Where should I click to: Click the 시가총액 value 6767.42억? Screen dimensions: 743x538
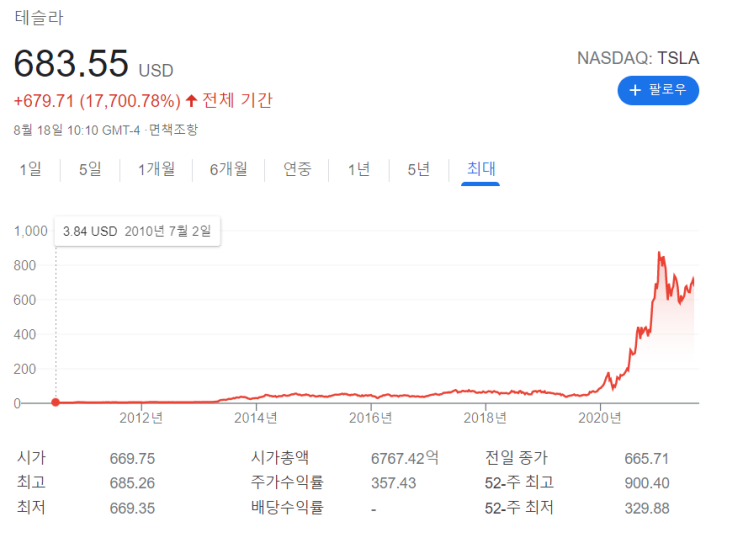point(405,458)
